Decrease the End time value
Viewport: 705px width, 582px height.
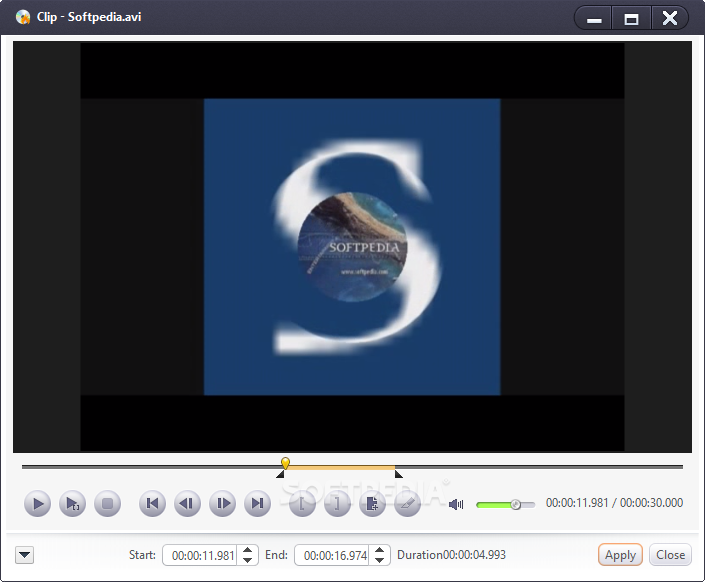point(379,560)
